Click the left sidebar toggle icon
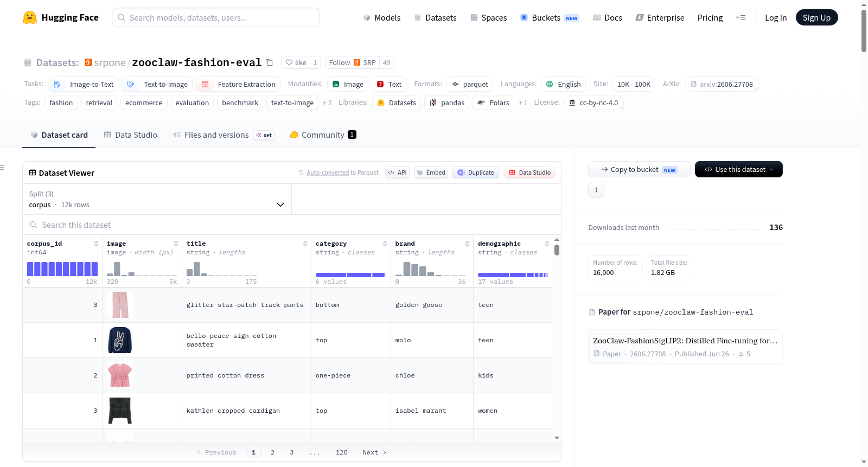This screenshot has height=467, width=868. click(x=2, y=168)
